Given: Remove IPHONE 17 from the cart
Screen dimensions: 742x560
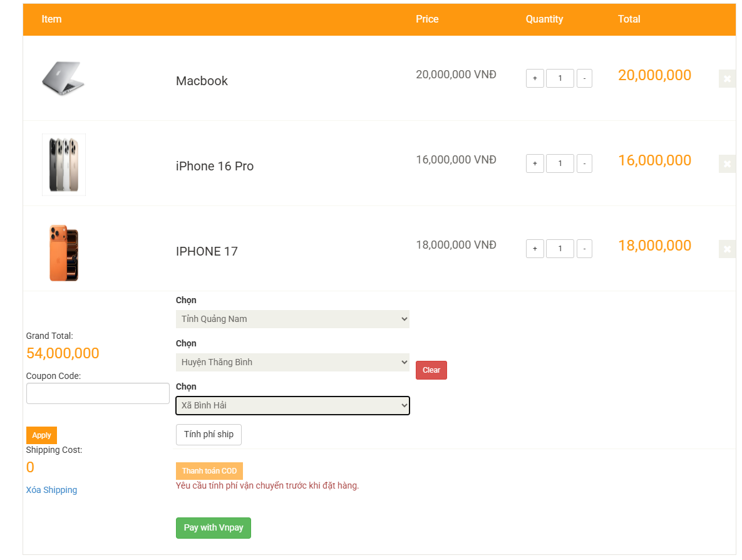Looking at the screenshot, I should [727, 249].
